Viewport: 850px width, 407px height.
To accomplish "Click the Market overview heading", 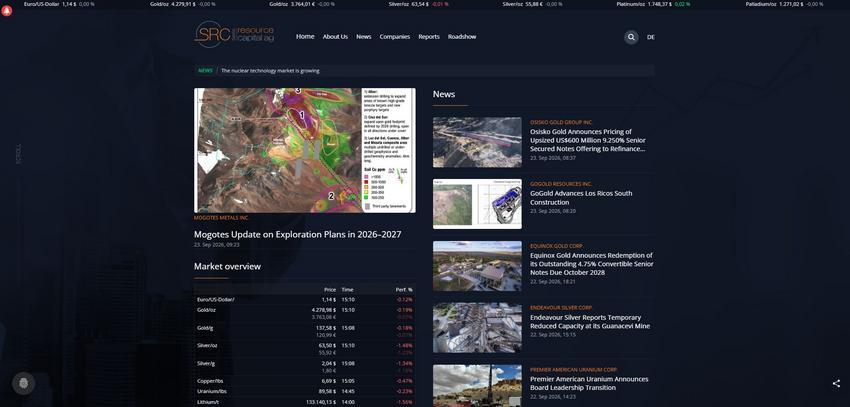I will [227, 267].
